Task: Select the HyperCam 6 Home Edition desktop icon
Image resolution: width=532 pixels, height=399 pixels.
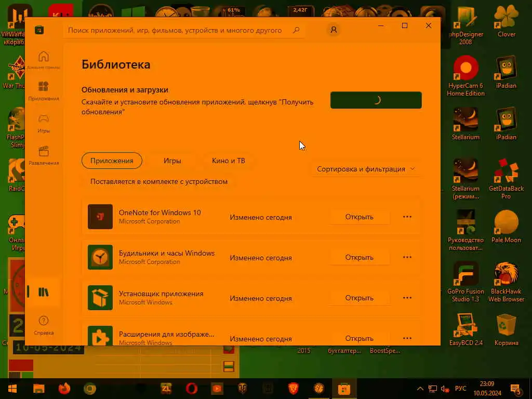Action: pyautogui.click(x=465, y=76)
